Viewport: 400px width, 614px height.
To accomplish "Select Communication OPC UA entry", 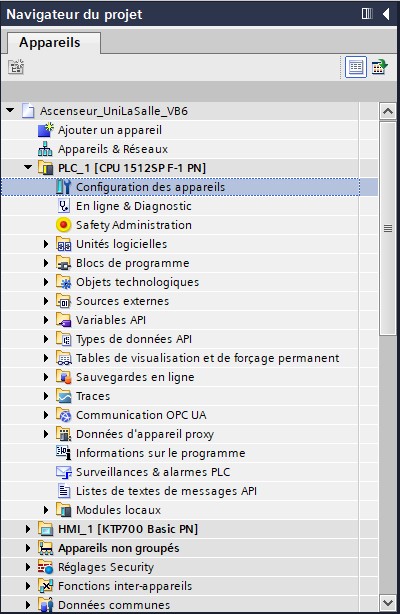I will (141, 415).
